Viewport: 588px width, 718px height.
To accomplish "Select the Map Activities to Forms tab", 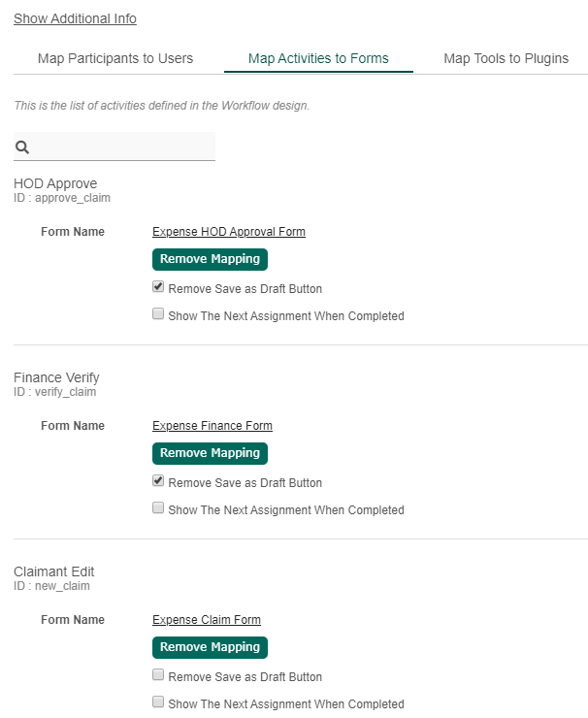I will coord(318,58).
